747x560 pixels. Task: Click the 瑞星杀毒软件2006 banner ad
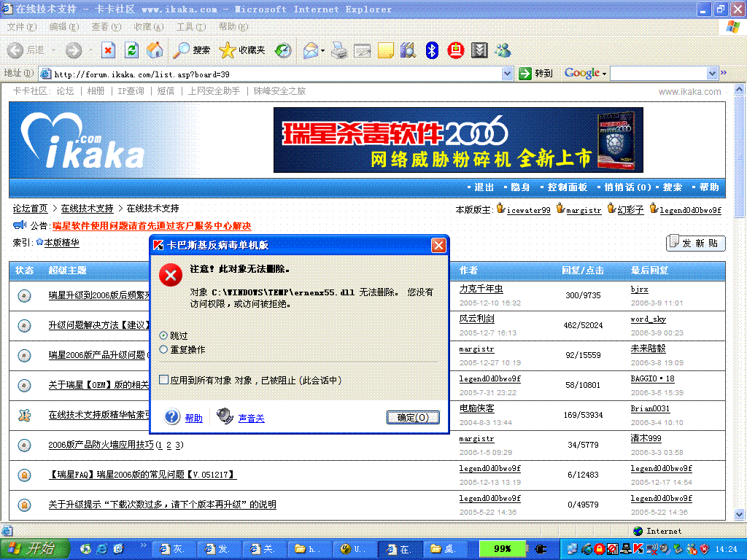(458, 140)
